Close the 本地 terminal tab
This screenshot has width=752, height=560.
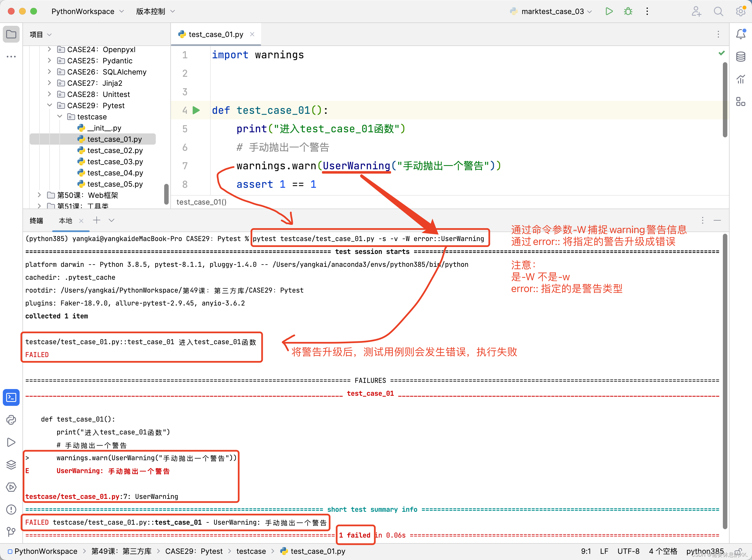click(81, 221)
